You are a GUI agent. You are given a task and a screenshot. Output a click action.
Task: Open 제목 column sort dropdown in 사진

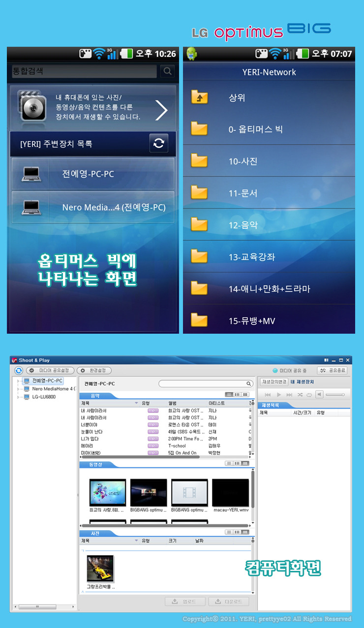136,540
